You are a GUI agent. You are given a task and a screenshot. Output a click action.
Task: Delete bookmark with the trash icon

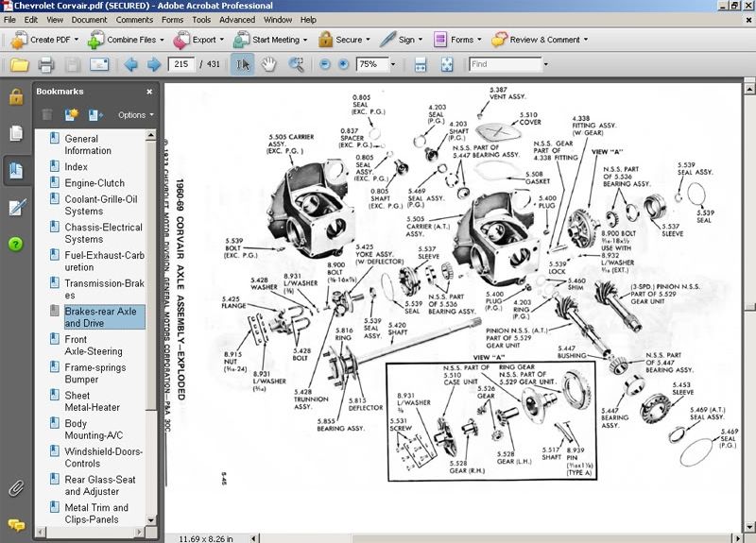coord(46,114)
